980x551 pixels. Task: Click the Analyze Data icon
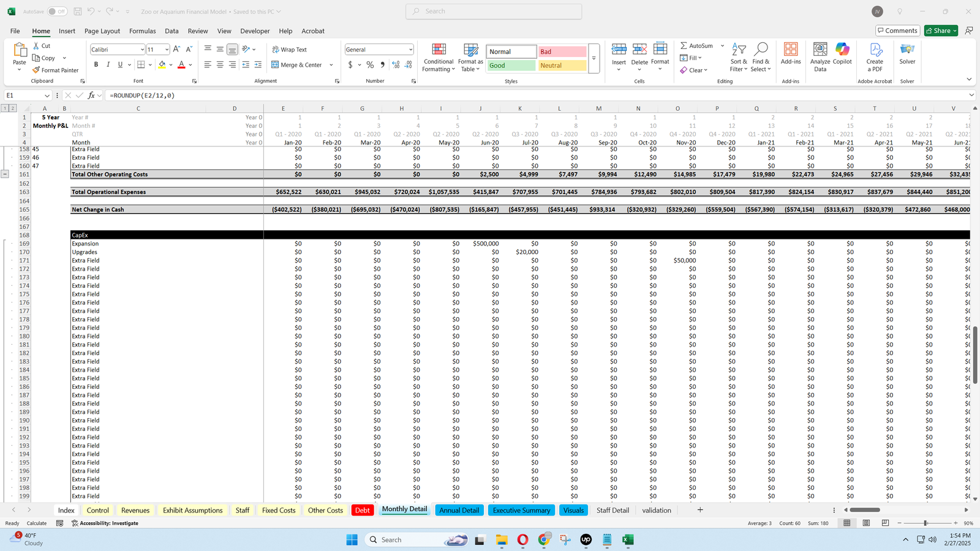(x=820, y=51)
